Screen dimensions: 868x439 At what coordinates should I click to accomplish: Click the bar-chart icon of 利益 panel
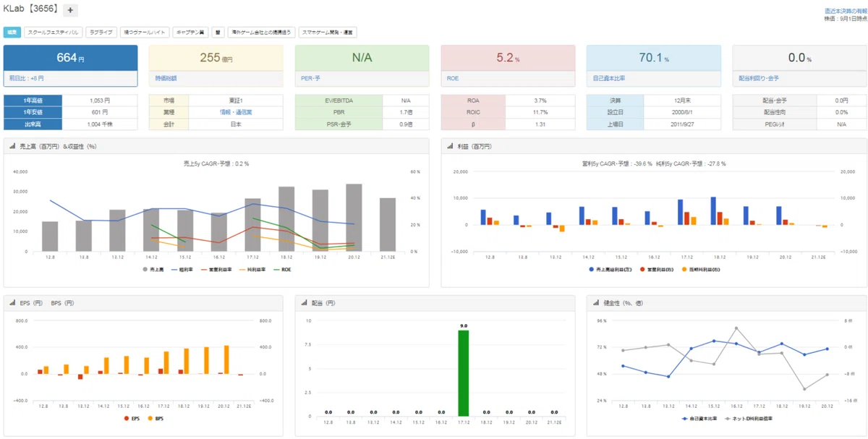(x=449, y=147)
